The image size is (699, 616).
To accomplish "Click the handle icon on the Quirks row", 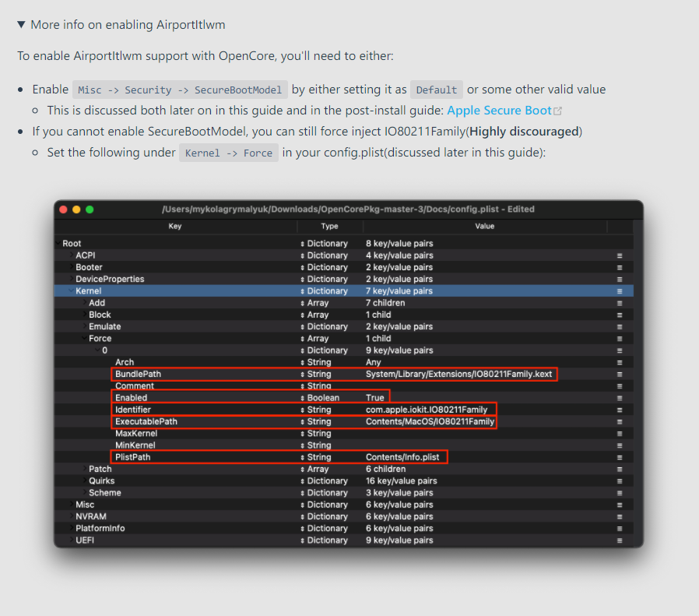I will coord(620,481).
